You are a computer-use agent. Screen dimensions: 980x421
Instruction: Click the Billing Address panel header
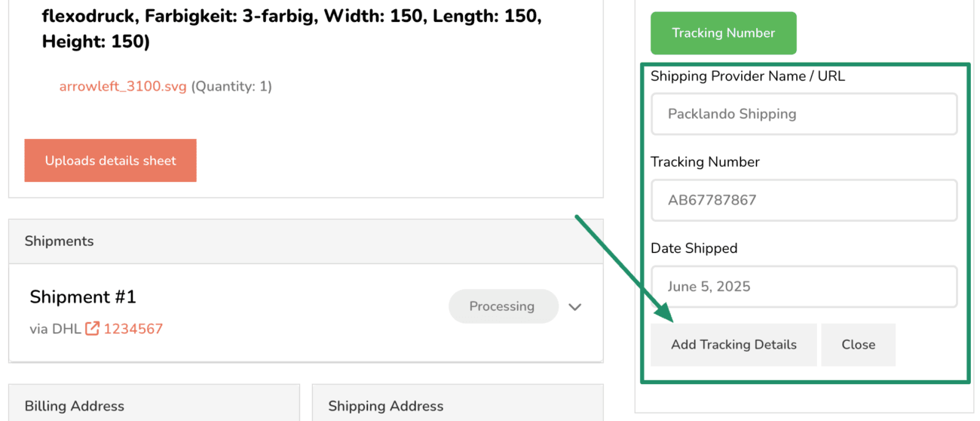[x=154, y=403]
